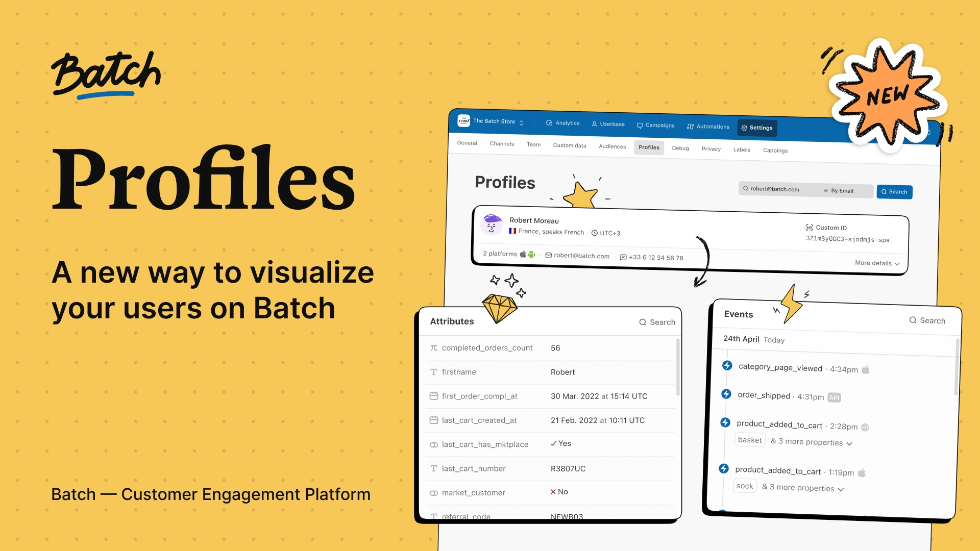Click the 30 Mar. 2022 at 15:14 UTC value
Image resolution: width=980 pixels, height=551 pixels.
tap(599, 396)
